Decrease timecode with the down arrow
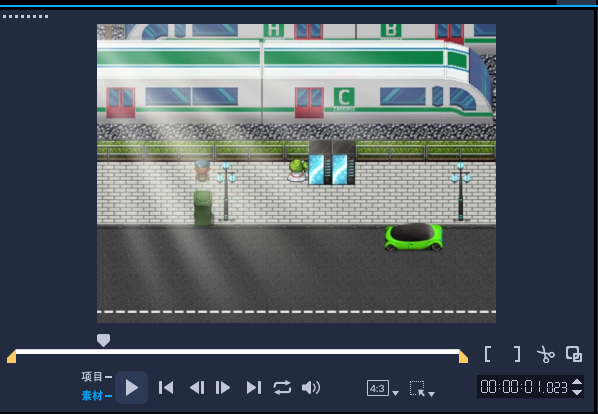 pyautogui.click(x=577, y=392)
